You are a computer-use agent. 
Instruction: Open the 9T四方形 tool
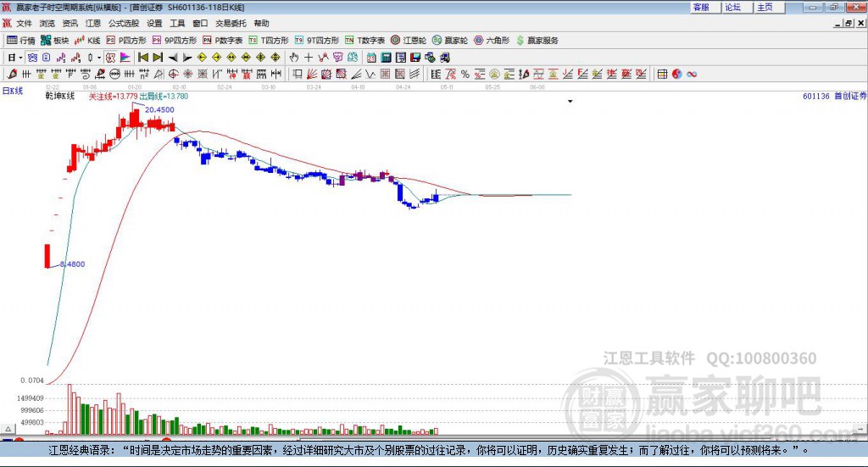click(x=317, y=41)
